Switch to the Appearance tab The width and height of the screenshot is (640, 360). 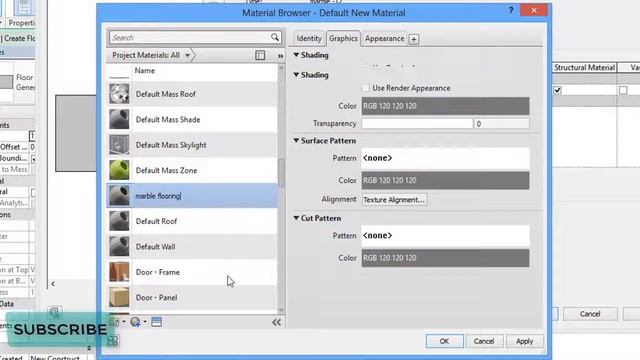tap(384, 38)
